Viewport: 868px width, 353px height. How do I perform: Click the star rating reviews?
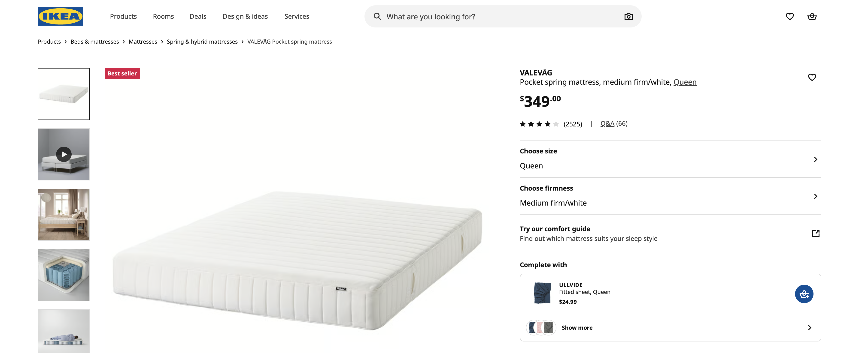tap(539, 124)
